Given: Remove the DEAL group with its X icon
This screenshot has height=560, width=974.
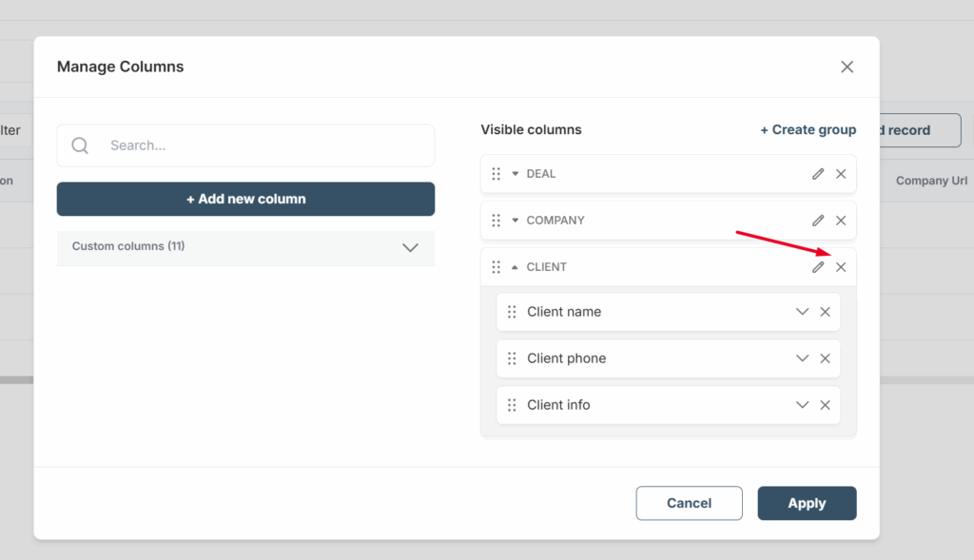Looking at the screenshot, I should pos(841,174).
